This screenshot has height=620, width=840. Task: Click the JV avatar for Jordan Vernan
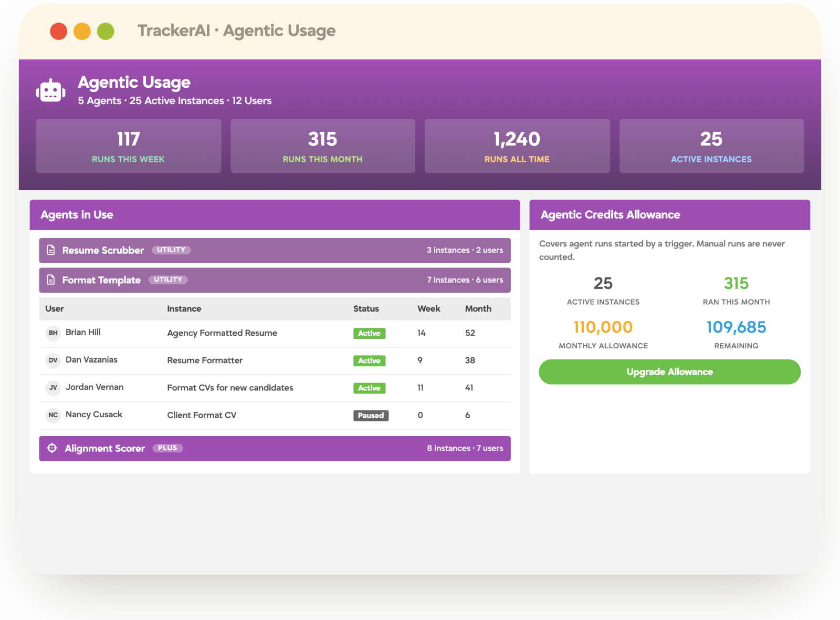click(x=53, y=387)
